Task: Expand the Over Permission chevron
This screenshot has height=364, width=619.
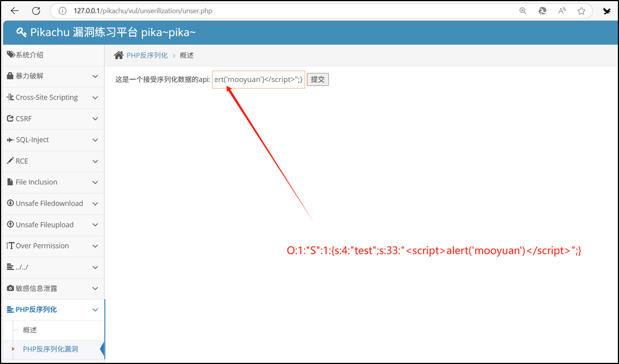Action: point(95,246)
